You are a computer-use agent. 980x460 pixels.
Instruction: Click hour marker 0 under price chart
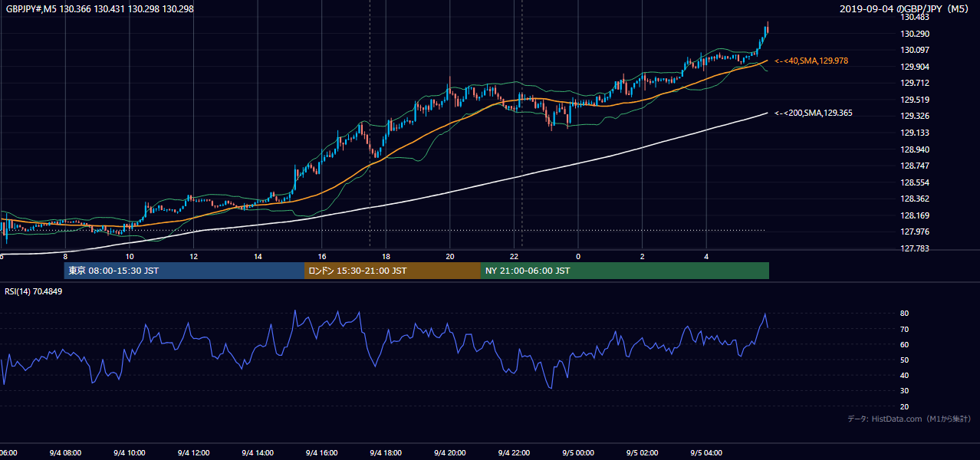tap(578, 257)
